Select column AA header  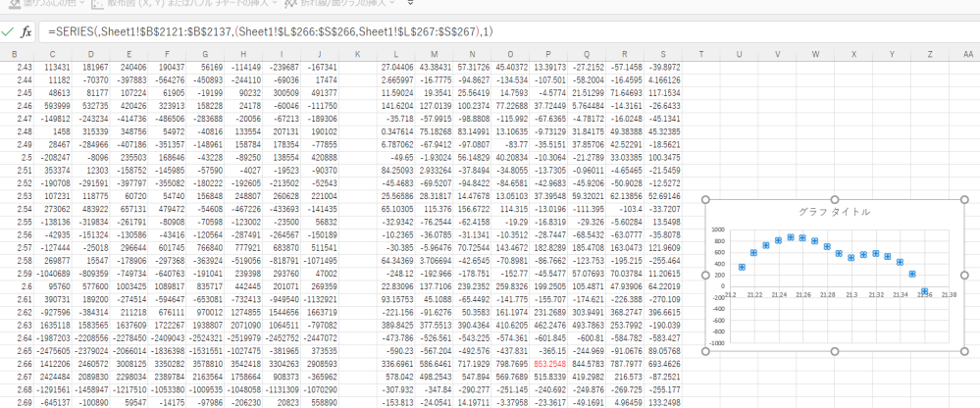click(x=967, y=53)
